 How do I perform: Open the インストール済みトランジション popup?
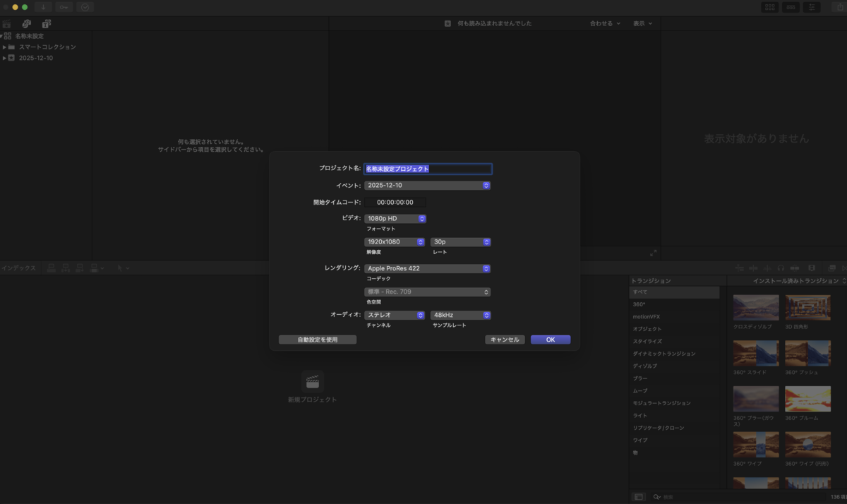coord(799,281)
